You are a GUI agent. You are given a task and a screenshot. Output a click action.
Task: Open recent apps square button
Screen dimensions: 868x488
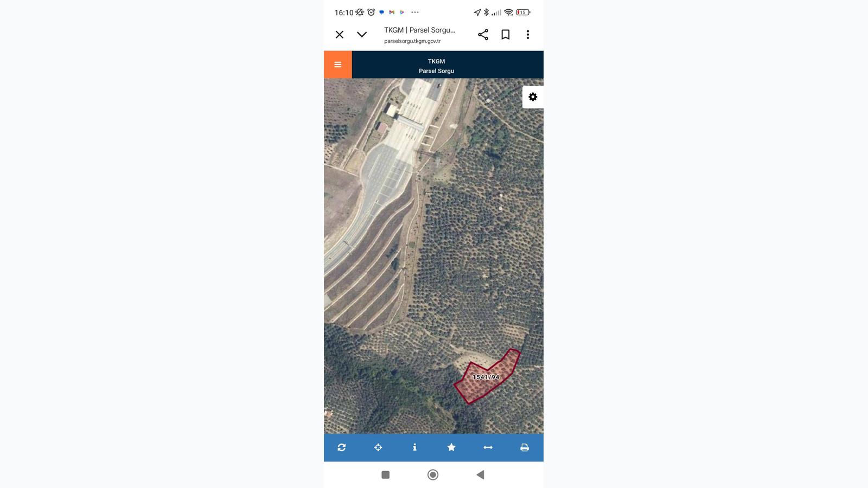[386, 475]
